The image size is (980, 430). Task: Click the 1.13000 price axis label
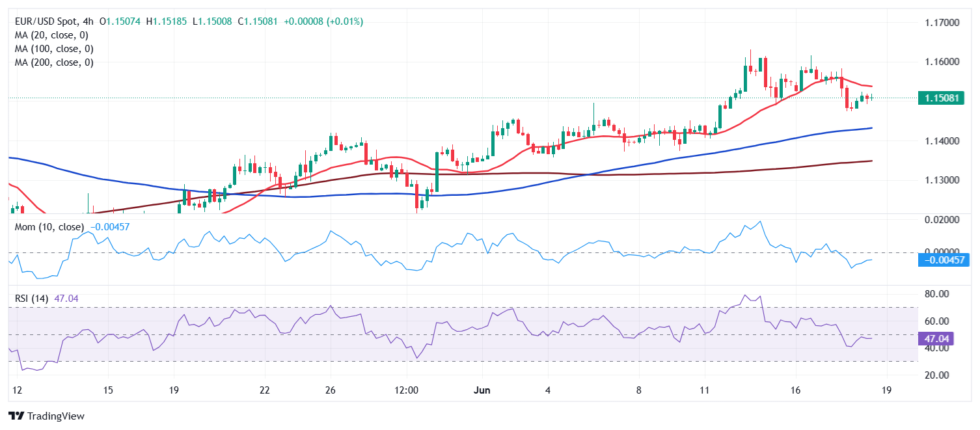coord(942,180)
